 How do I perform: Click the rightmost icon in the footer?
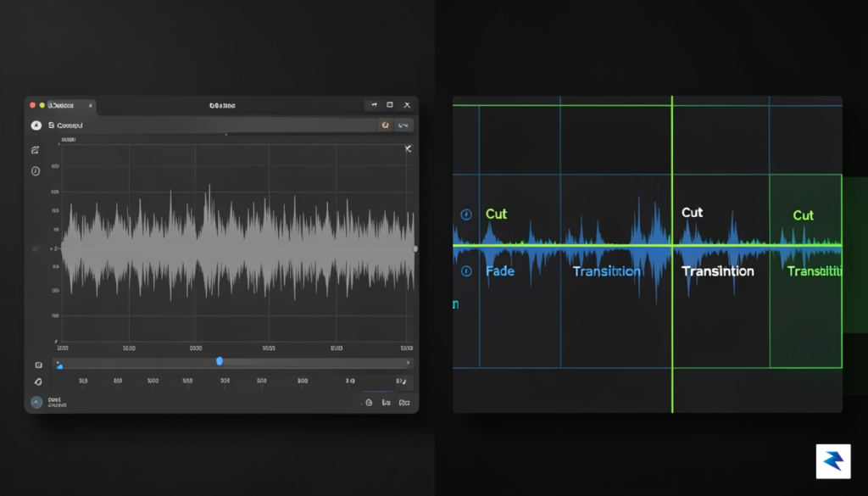click(x=404, y=403)
